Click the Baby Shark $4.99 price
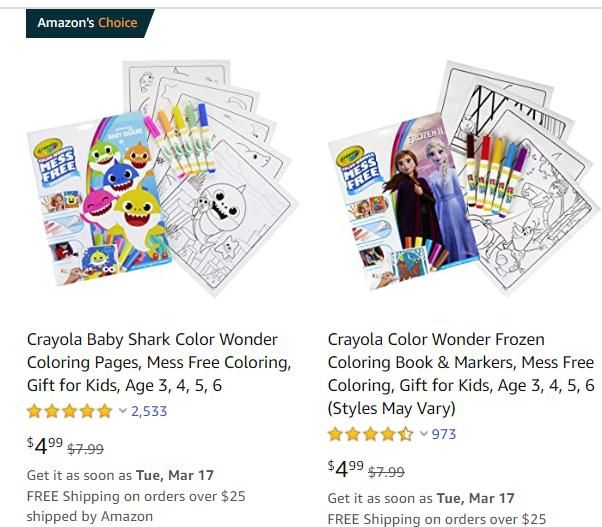 click(x=44, y=446)
